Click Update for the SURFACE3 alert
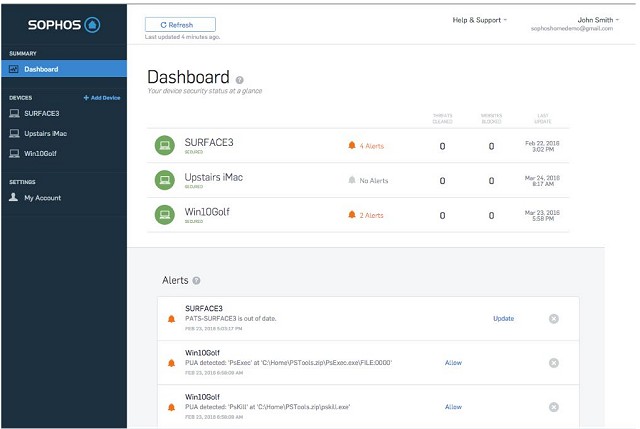 pos(503,319)
